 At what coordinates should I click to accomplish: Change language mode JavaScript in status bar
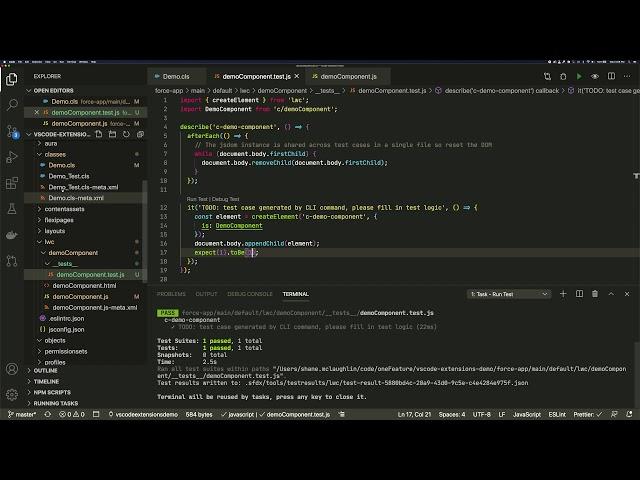(x=527, y=414)
